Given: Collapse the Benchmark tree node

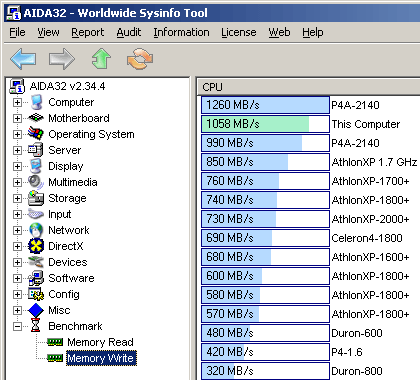Looking at the screenshot, I should [17, 326].
